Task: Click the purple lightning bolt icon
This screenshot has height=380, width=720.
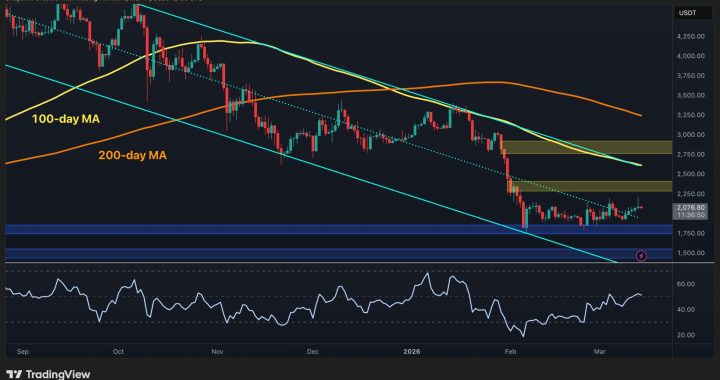Action: 642,256
